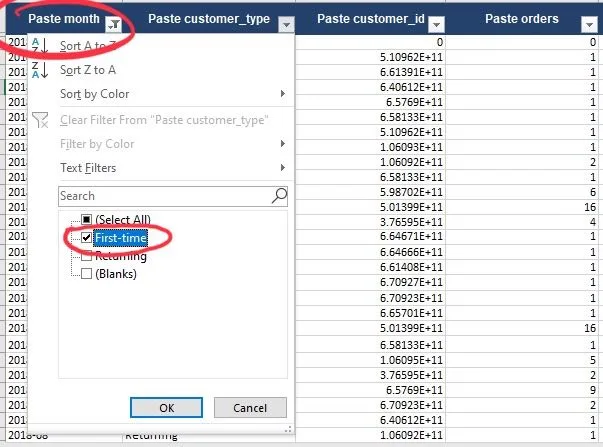
Task: Enable the Returning checkbox
Action: coord(87,256)
